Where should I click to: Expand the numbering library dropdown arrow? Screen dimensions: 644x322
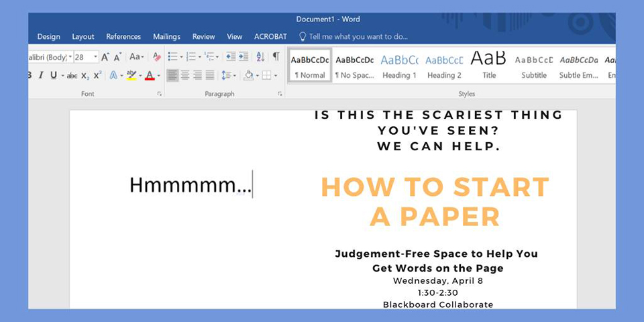(x=200, y=57)
